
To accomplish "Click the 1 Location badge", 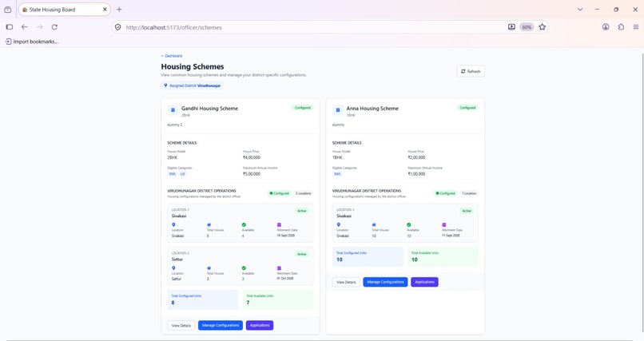I will pos(469,193).
